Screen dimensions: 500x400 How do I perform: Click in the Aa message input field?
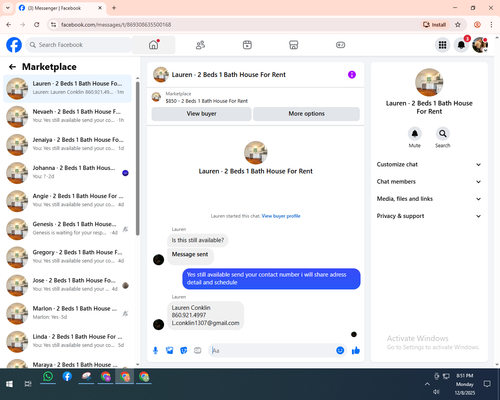coord(273,350)
